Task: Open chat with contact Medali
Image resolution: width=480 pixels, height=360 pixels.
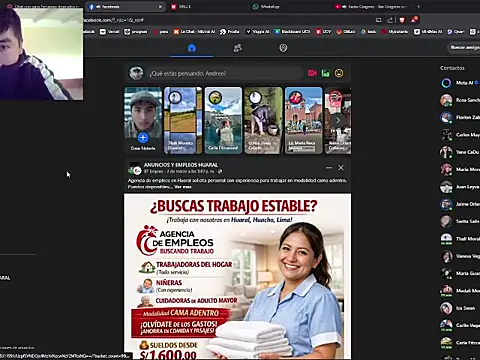Action: pos(460,291)
